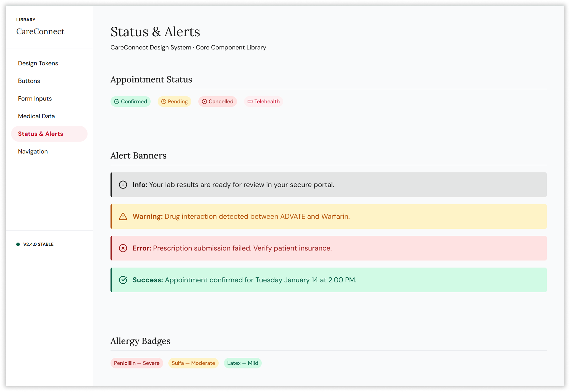Go to Buttons section in sidebar
The image size is (570, 392).
(x=29, y=81)
